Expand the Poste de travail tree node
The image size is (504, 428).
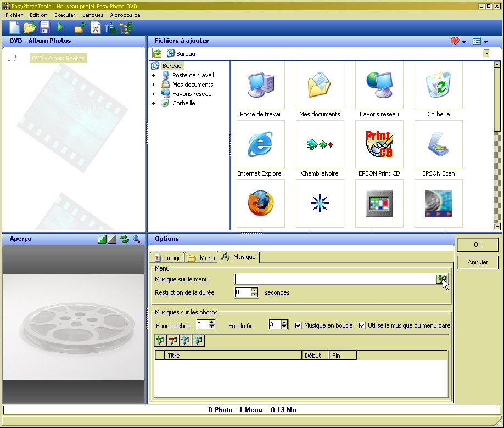coord(154,75)
